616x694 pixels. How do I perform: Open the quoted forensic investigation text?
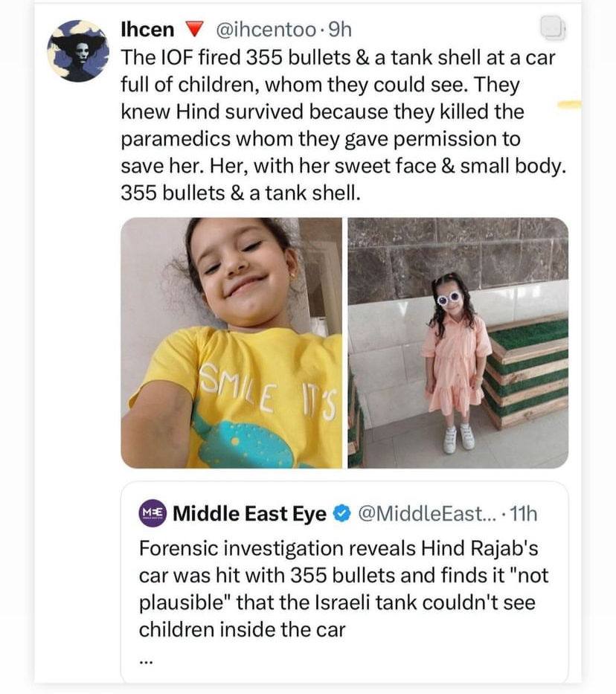(x=343, y=588)
